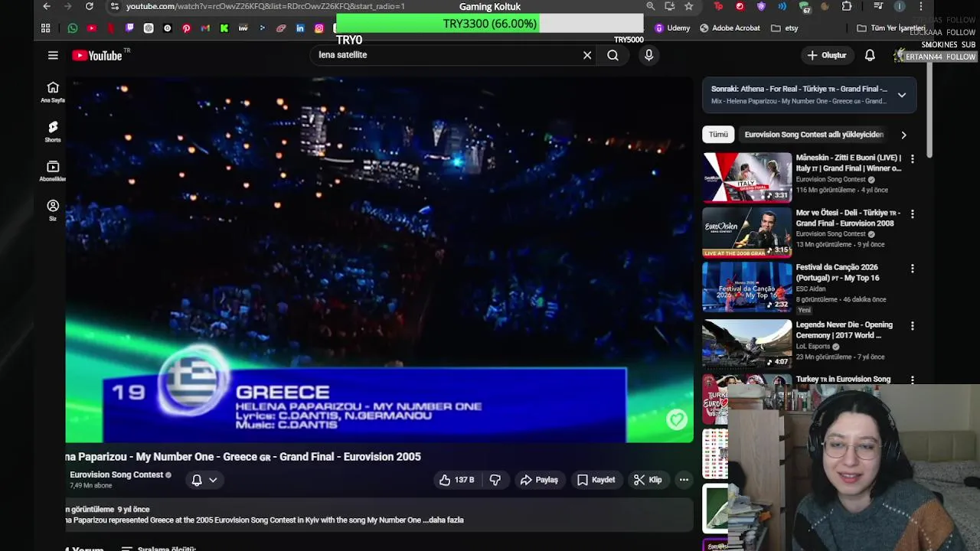Bookmark this page with the star
This screenshot has width=980, height=551.
pos(688,6)
